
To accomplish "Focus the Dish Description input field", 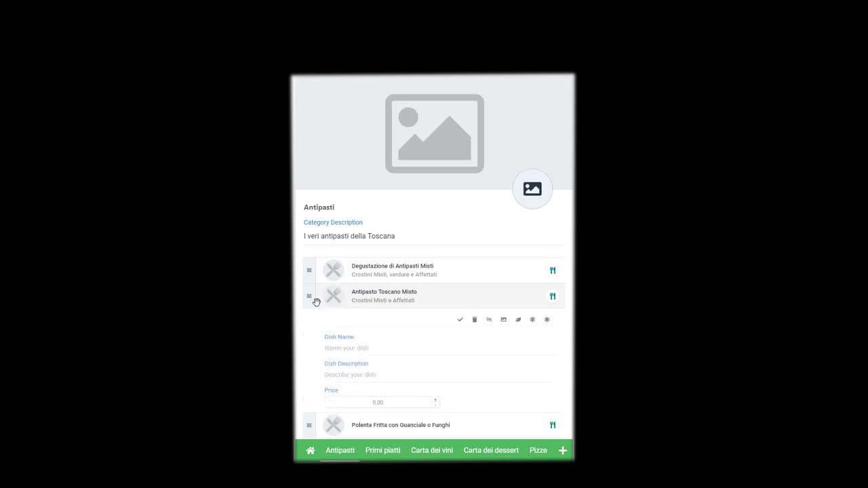I will tap(439, 375).
